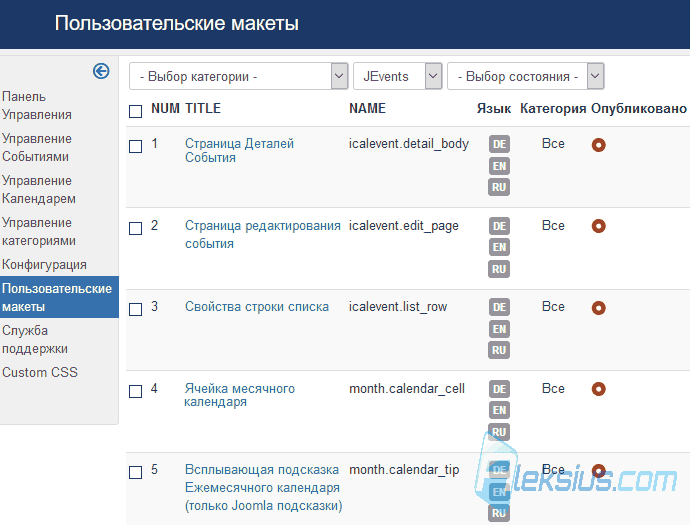Click Все category in icalevent.detail_body row

tap(553, 143)
